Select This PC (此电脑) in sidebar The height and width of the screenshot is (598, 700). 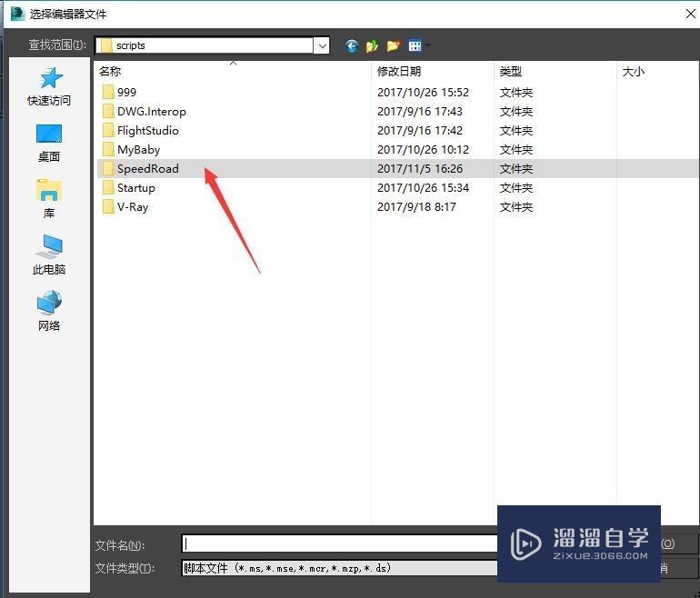tap(49, 254)
